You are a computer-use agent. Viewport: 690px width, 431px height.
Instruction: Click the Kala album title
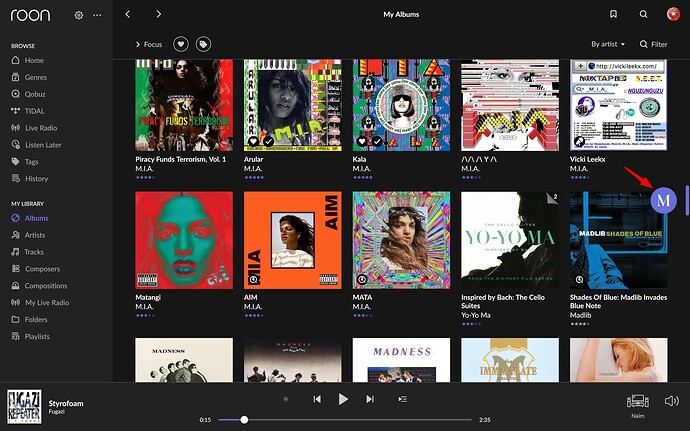click(359, 159)
